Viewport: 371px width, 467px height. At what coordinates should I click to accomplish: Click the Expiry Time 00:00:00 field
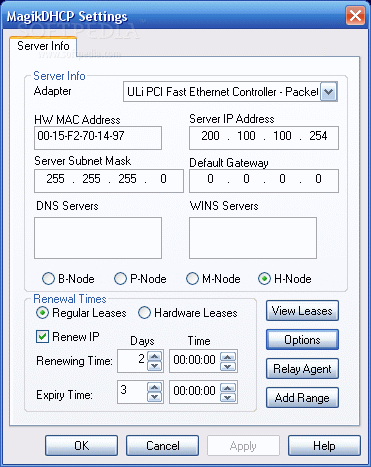click(x=195, y=392)
